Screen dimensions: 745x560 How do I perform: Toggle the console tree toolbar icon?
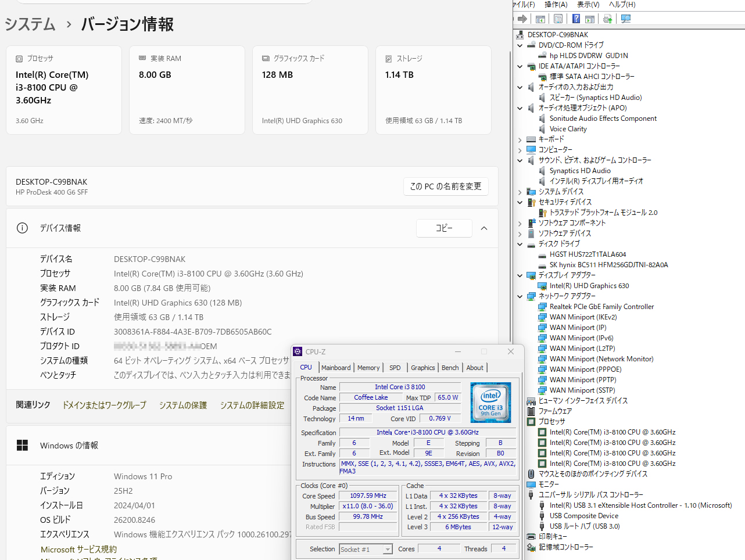[x=540, y=19]
